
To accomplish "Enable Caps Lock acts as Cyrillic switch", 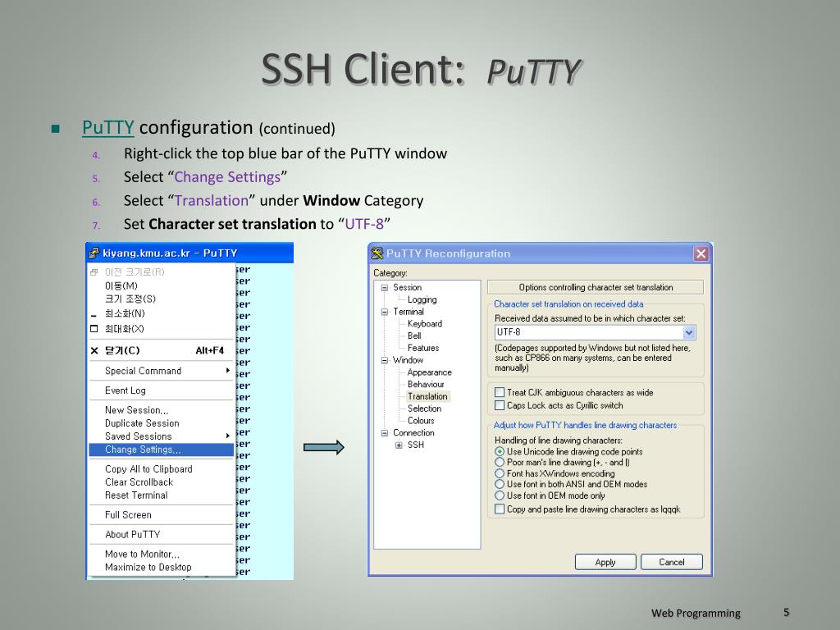I will point(500,405).
